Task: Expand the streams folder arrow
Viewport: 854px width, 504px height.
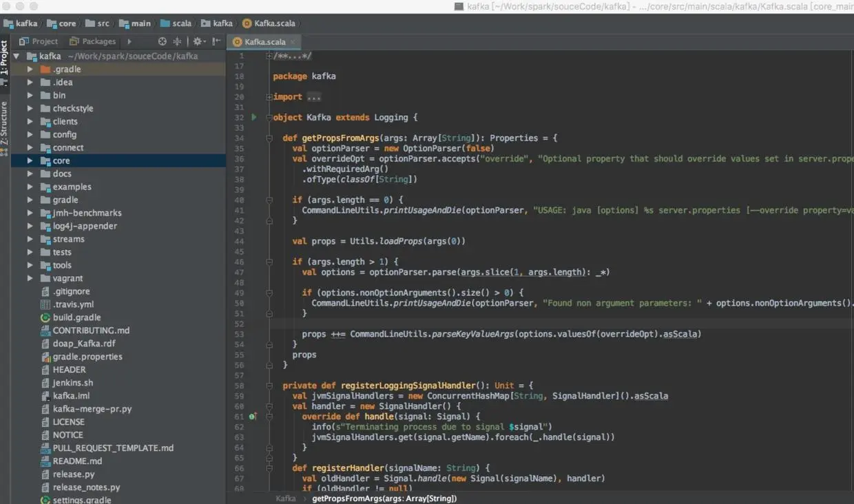Action: coord(30,240)
